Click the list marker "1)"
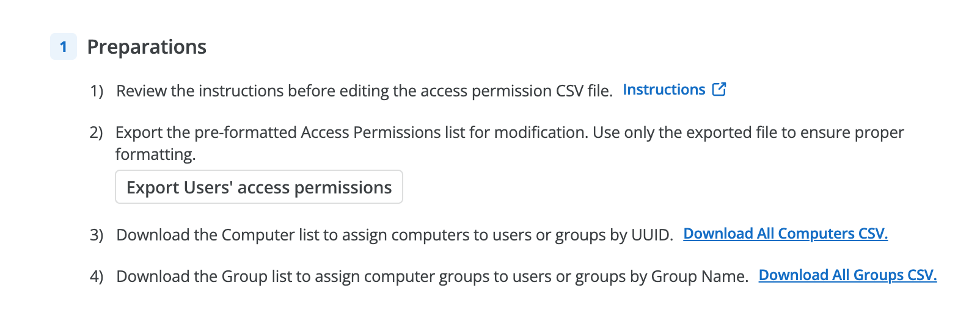 (x=97, y=91)
